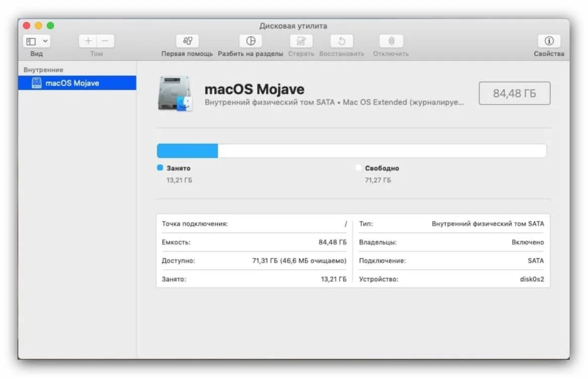Viewport: 588px width, 378px height.
Task: Click the macOS Mojave disk icon in sidebar
Action: [x=36, y=83]
